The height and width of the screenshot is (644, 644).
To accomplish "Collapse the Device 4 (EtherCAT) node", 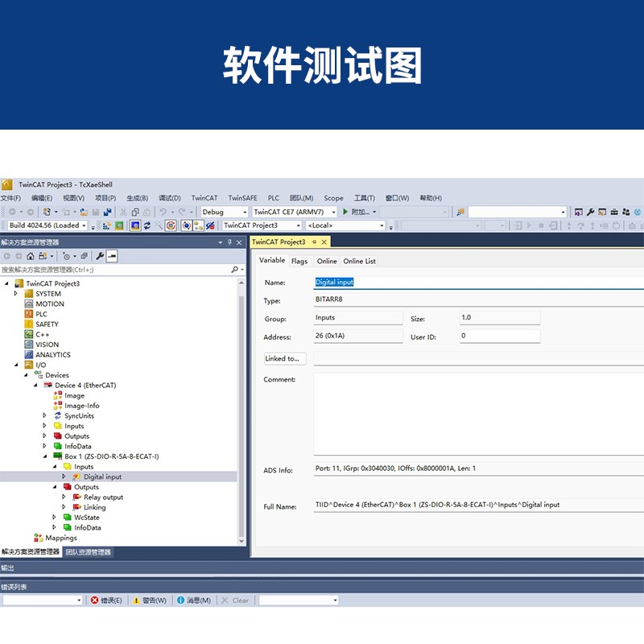I will coord(35,386).
